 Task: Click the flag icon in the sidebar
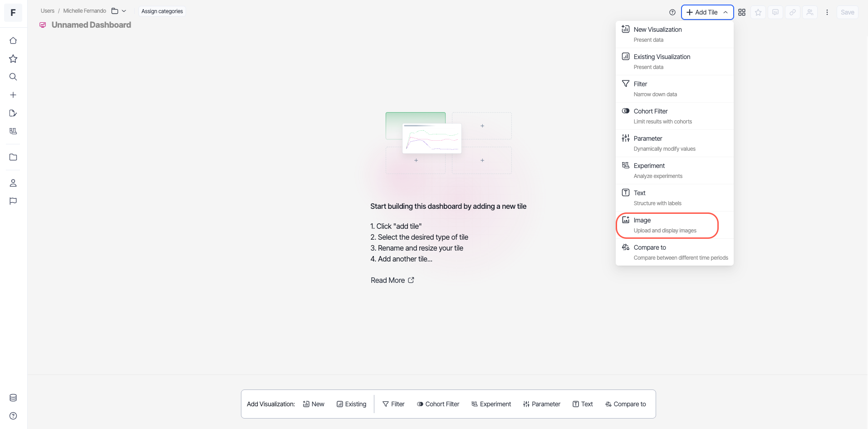coord(13,201)
